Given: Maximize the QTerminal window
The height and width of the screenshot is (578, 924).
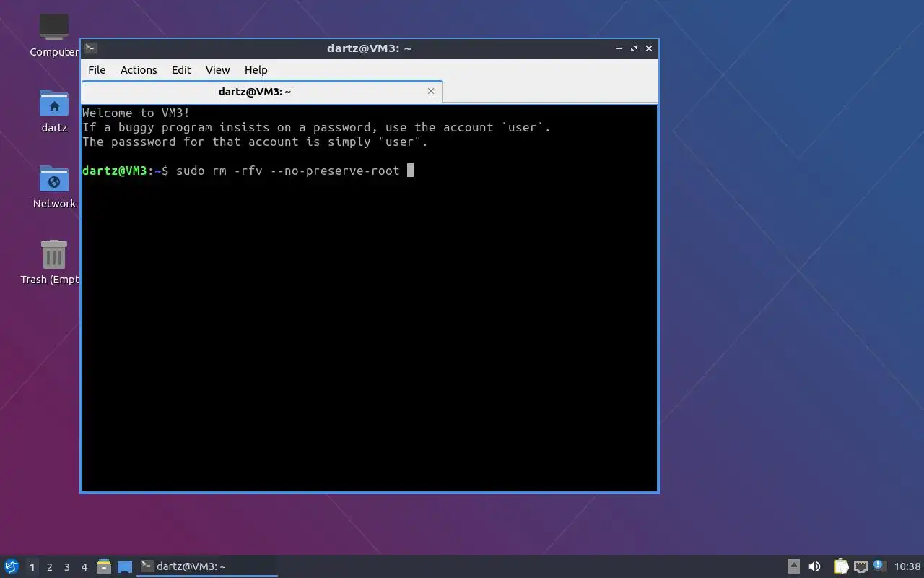Looking at the screenshot, I should tap(634, 48).
